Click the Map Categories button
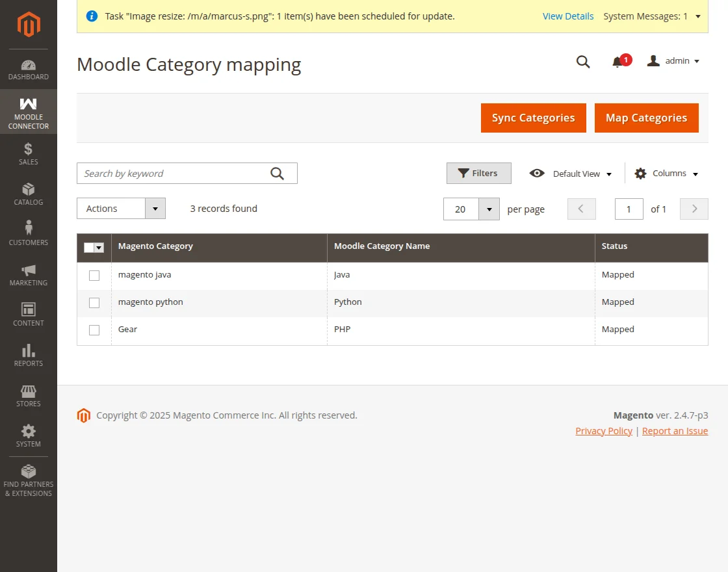 click(646, 118)
